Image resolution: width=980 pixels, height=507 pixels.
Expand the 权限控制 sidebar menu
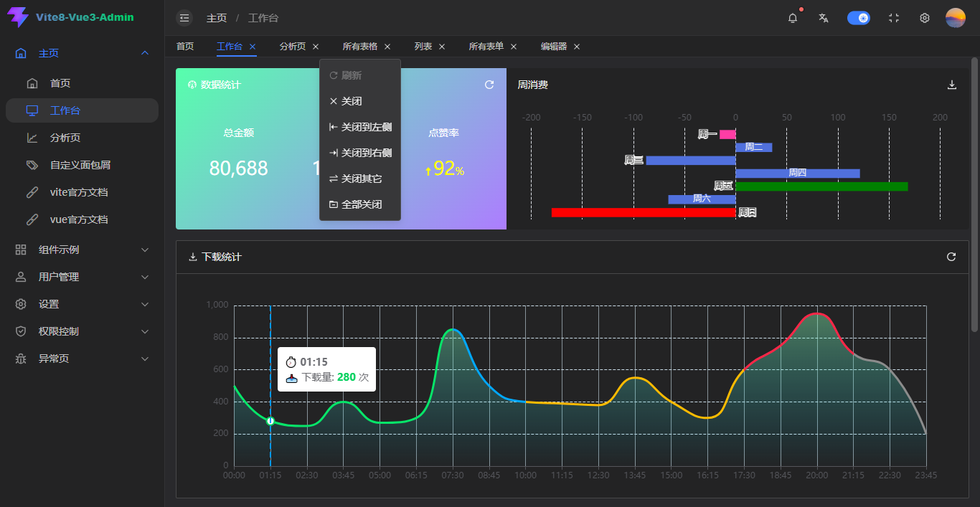pyautogui.click(x=82, y=331)
